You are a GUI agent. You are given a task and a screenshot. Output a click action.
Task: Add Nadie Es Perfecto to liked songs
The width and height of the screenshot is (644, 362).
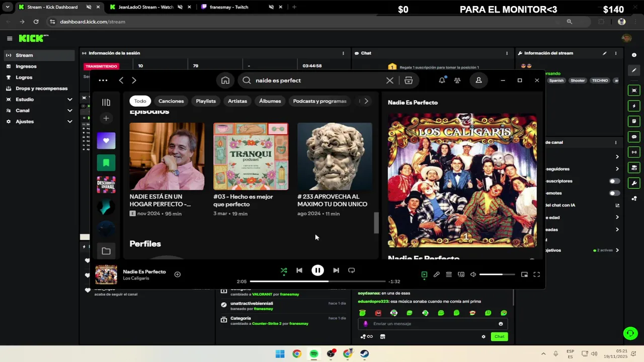coord(177,275)
